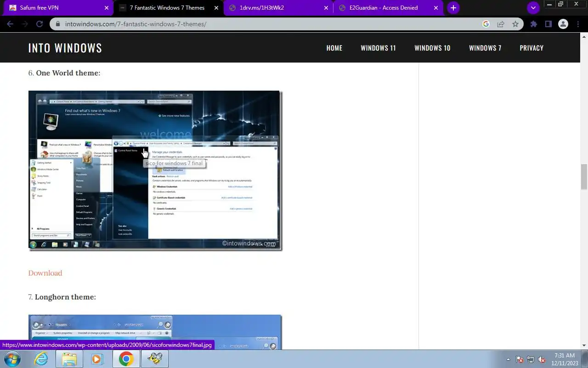
Task: Switch to the 1drv.ms/1H3tWk2 tab
Action: (279, 8)
